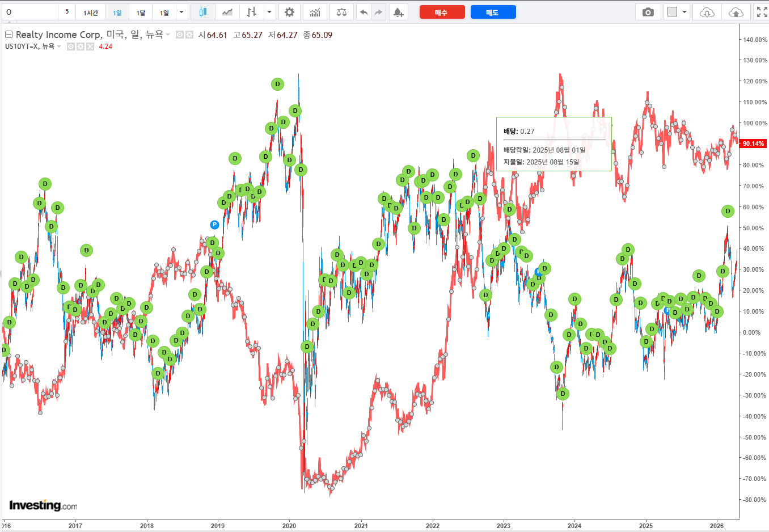Screen dimensions: 769x532
Task: Load a saved chart via cloud download icon
Action: (x=707, y=12)
